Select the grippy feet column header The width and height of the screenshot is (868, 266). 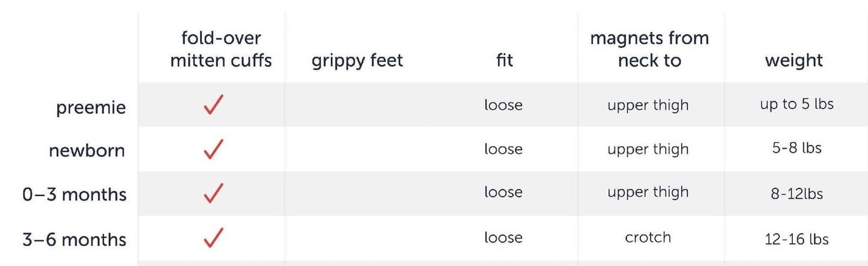[357, 60]
